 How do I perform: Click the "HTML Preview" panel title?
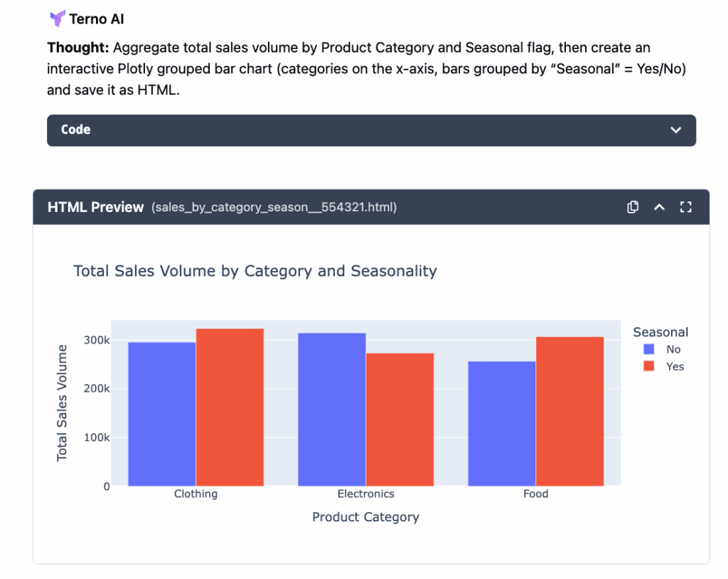click(x=95, y=207)
